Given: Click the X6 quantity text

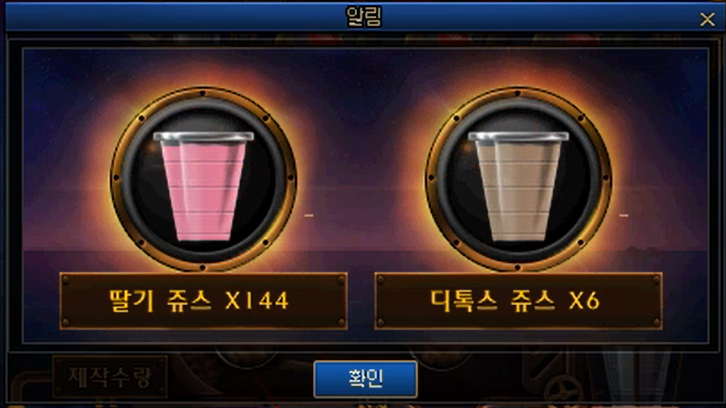Looking at the screenshot, I should click(x=584, y=301).
